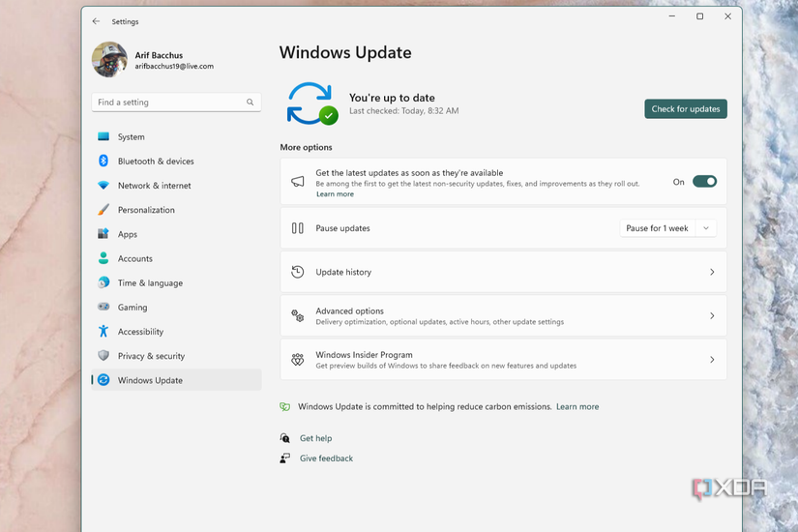Open Bluetooth & devices category
This screenshot has width=798, height=532.
pos(177,161)
